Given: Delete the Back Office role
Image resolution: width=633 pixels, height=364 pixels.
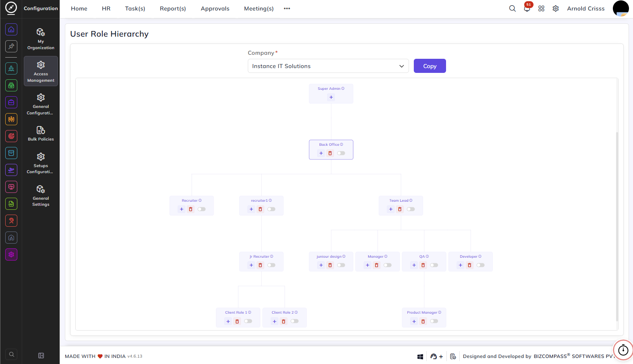Looking at the screenshot, I should [330, 153].
